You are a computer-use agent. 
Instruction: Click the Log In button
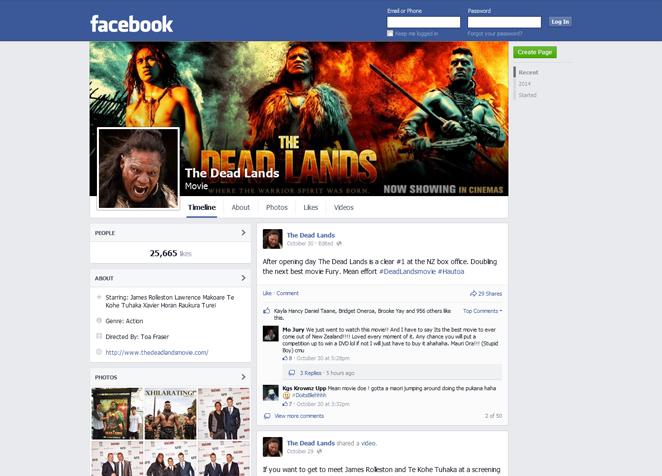(x=560, y=22)
